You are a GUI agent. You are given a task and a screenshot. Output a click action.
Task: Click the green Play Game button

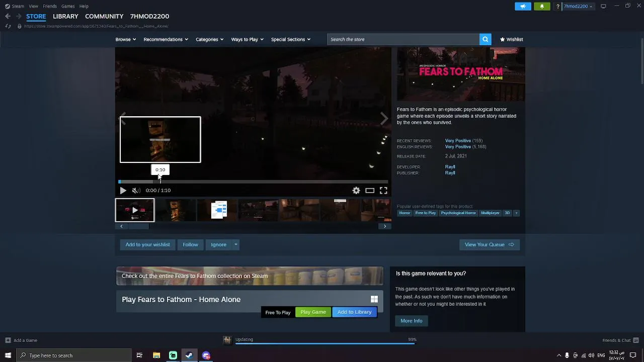(x=313, y=312)
